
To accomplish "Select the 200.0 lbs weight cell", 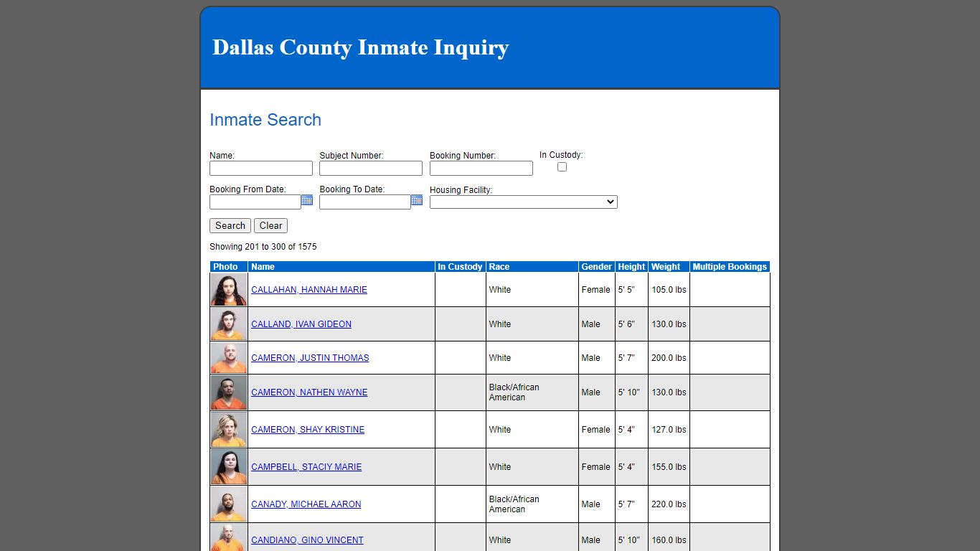I will 669,358.
